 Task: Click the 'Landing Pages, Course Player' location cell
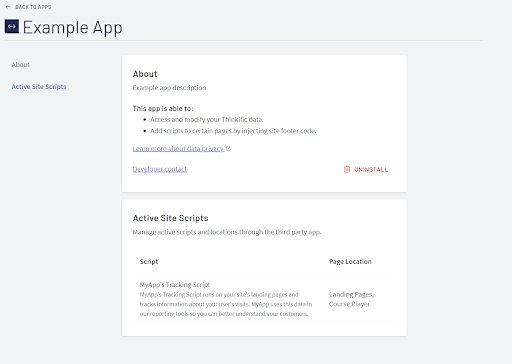(x=351, y=299)
